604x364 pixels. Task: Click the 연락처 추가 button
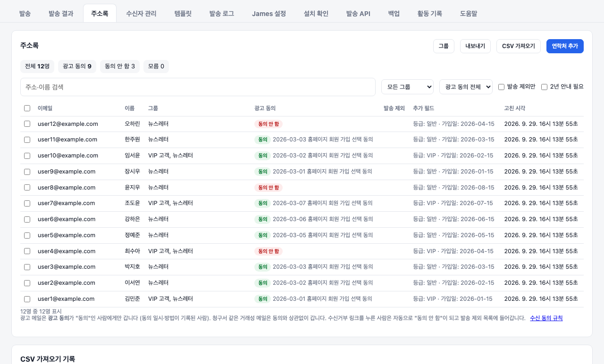(x=565, y=46)
